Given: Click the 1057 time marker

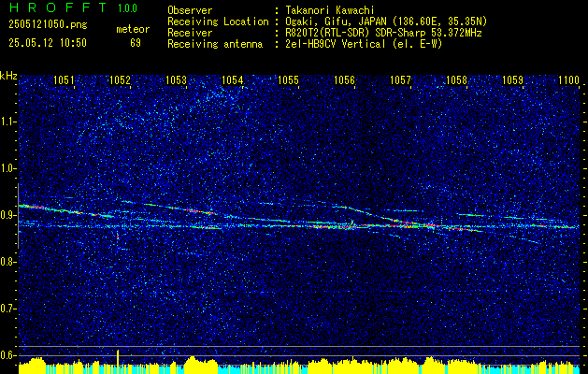Looking at the screenshot, I should [x=401, y=79].
